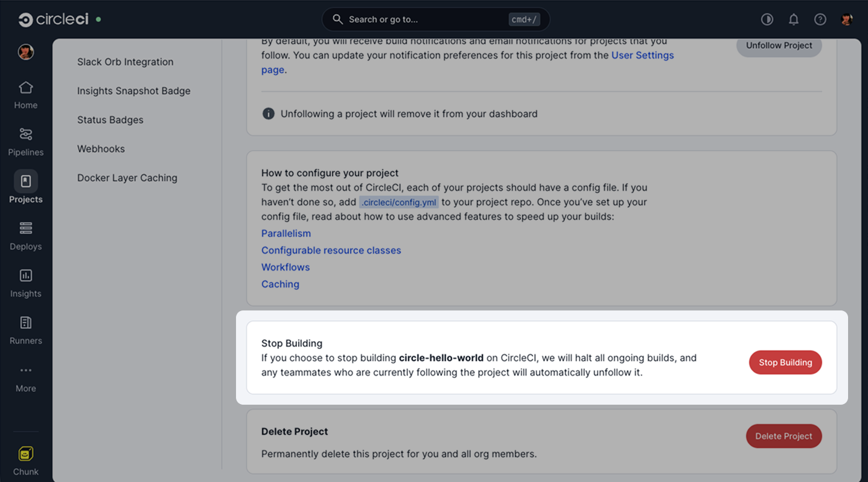Select the Pipelines icon in the sidebar
This screenshot has width=868, height=482.
pos(25,141)
